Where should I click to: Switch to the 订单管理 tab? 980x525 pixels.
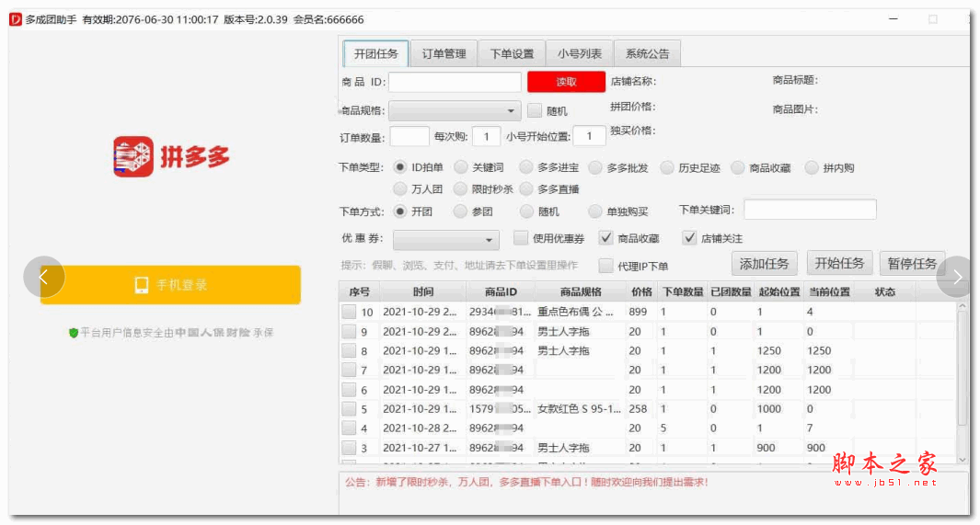[x=444, y=53]
